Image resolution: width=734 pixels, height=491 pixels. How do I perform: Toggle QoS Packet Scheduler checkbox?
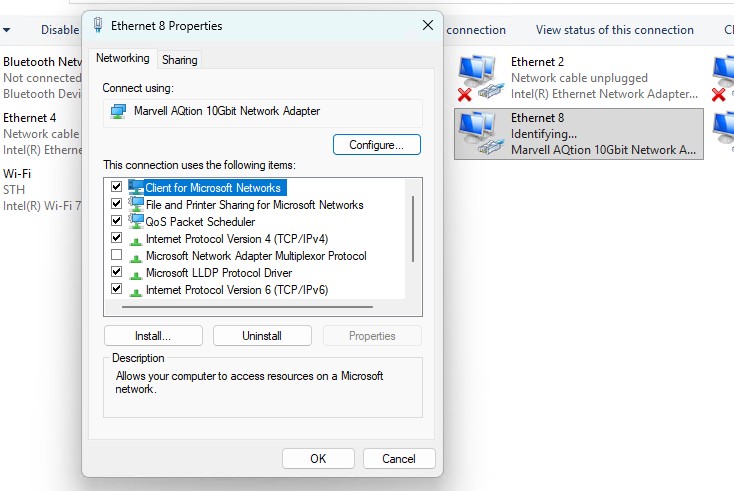(x=117, y=220)
